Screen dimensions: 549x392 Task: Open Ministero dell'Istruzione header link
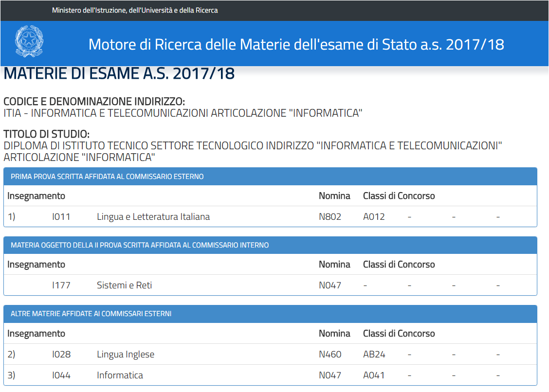[x=135, y=10]
